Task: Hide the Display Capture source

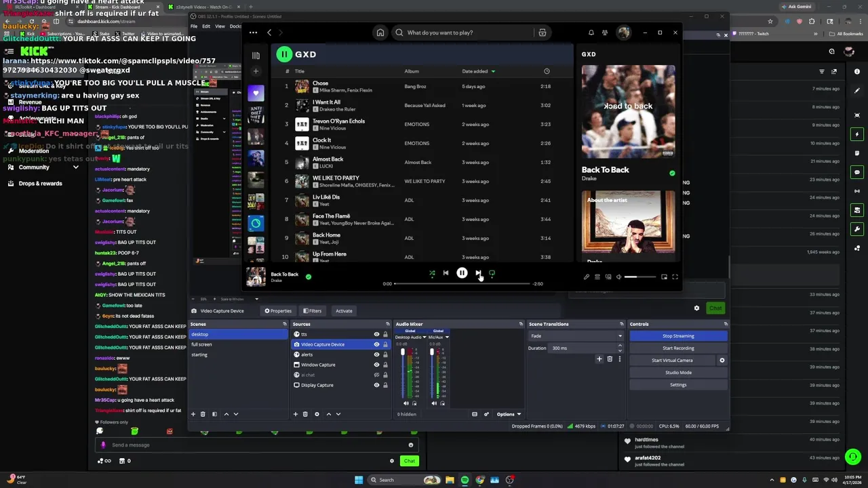Action: pos(376,385)
